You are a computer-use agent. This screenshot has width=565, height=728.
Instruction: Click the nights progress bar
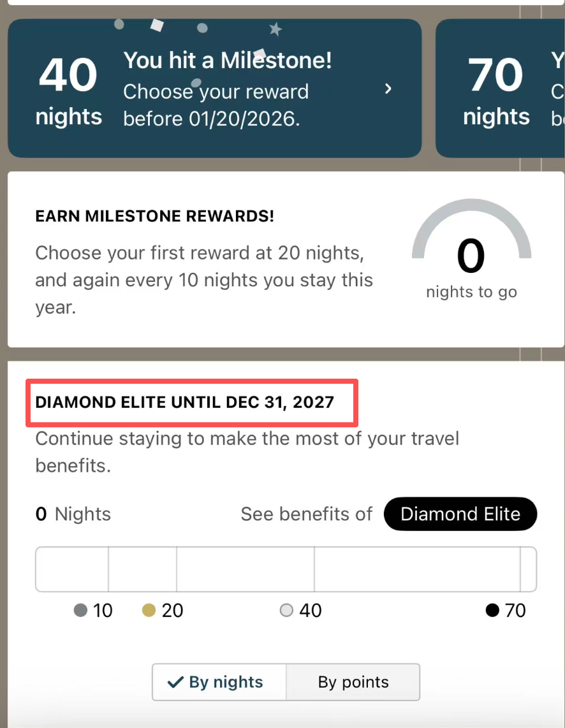point(286,569)
